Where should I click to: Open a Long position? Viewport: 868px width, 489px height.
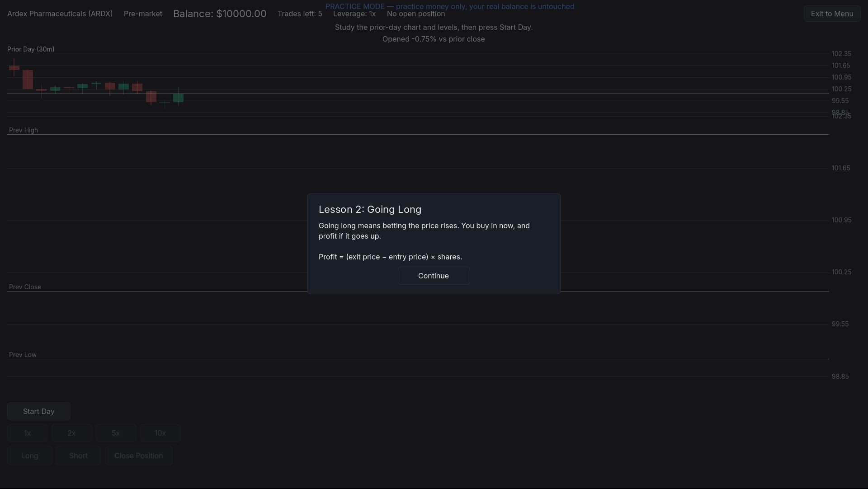point(30,456)
